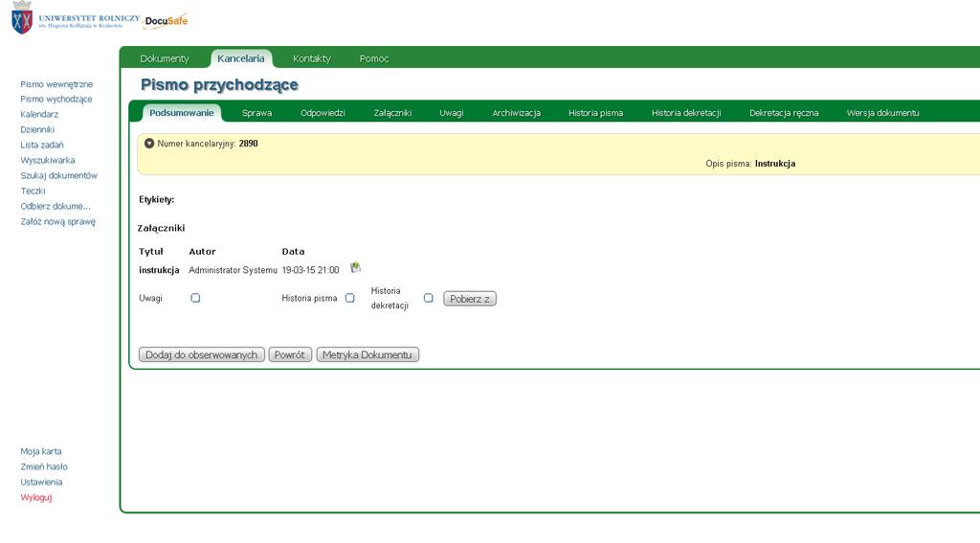Viewport: 980px width, 543px height.
Task: Click the Metryka Dokumentu button
Action: [x=367, y=354]
